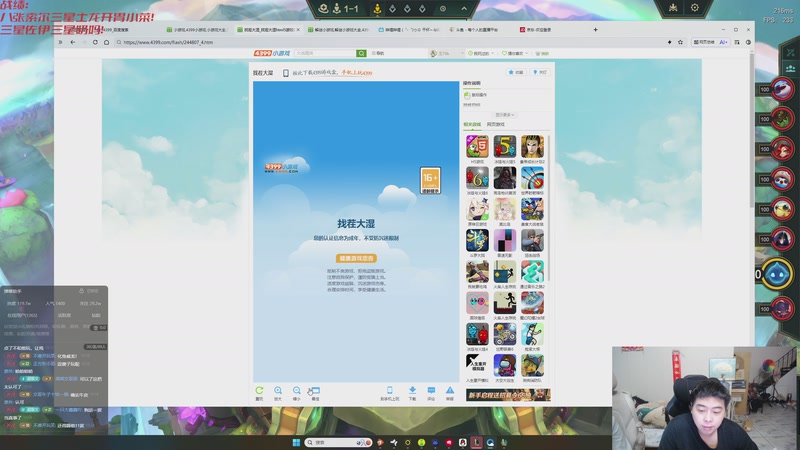Open the archery target game icon
Screen dimensions: 800x450
(x=532, y=178)
